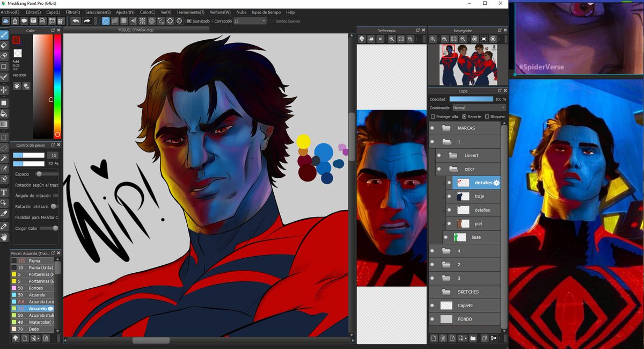Add new layer folder in Capa panel
The width and height of the screenshot is (644, 349).
coord(473,338)
